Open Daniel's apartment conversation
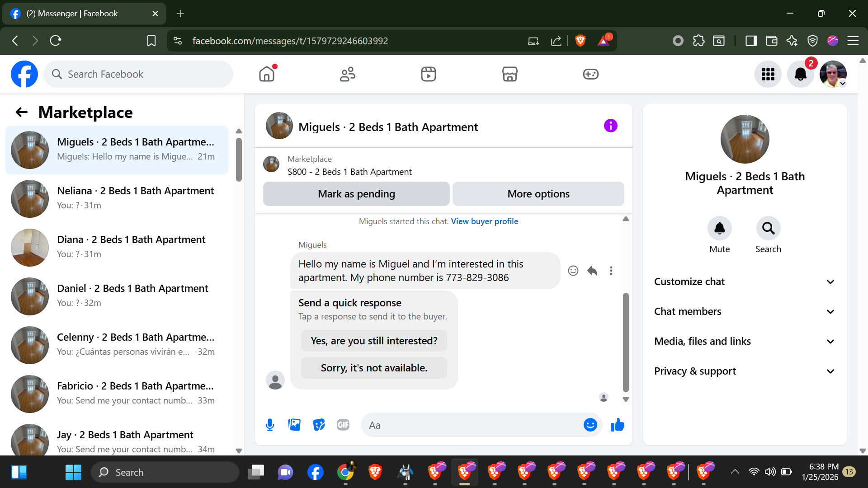 [x=117, y=296]
